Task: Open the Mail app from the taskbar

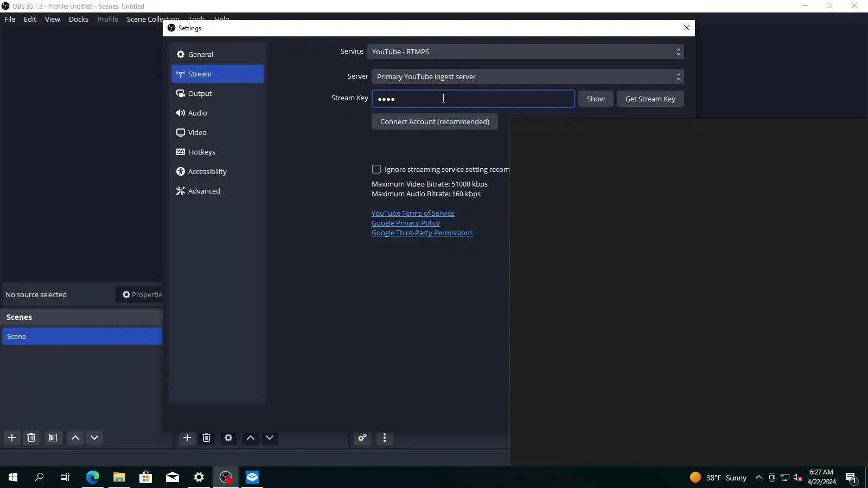Action: click(x=173, y=477)
